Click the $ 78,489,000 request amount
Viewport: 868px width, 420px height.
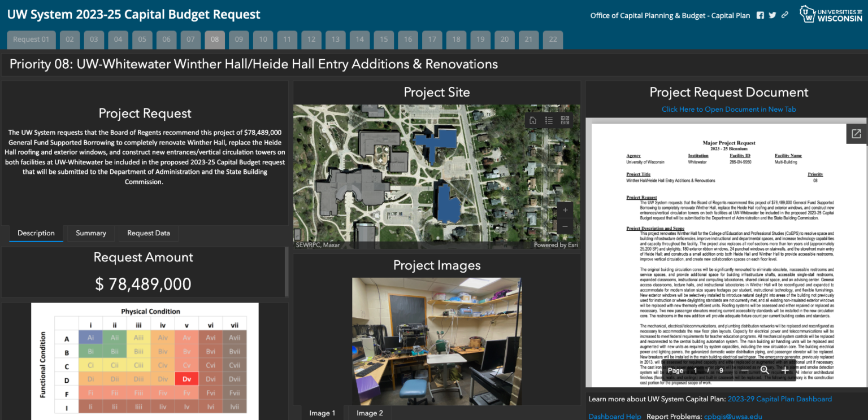click(144, 284)
